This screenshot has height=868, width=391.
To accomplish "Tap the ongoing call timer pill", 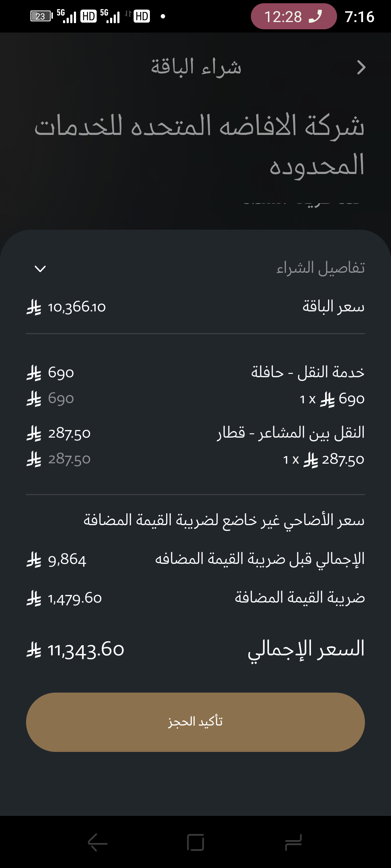I will [293, 17].
